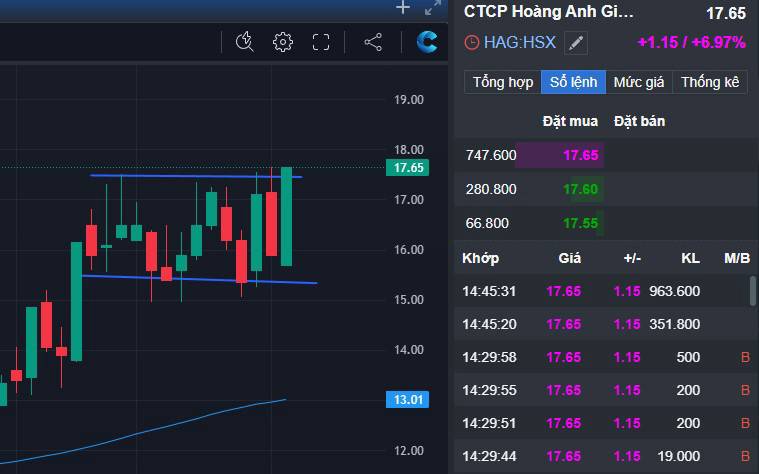Select the Sổ lệnh tab
Viewport: 759px width, 474px height.
[x=573, y=82]
